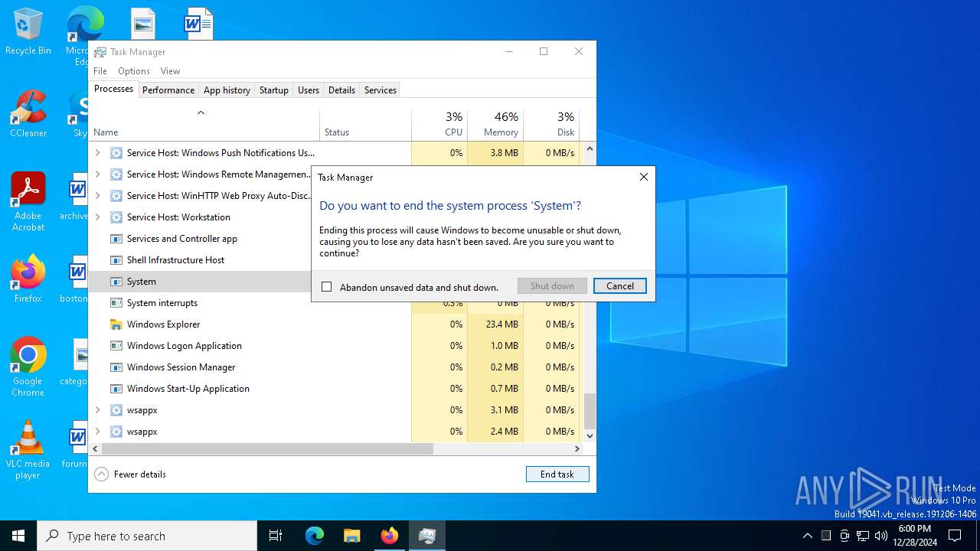Open Recycle Bin desktop icon
Image resolution: width=980 pixels, height=551 pixels.
28,32
